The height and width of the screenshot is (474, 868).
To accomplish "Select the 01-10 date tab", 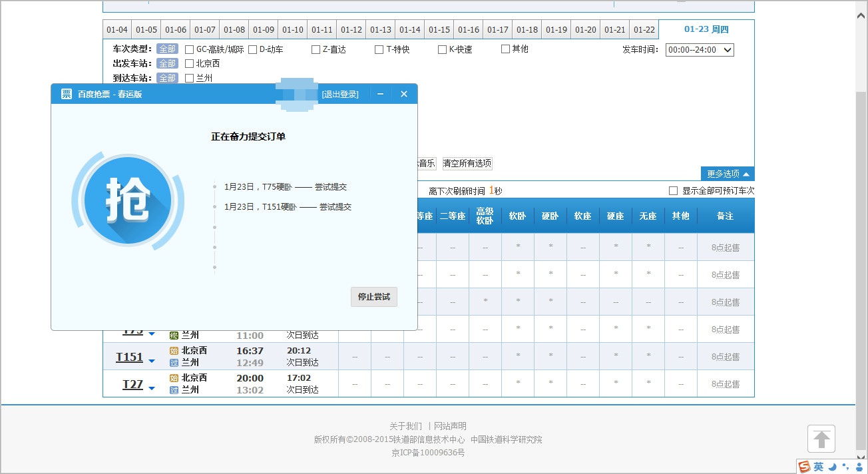I will click(x=293, y=30).
